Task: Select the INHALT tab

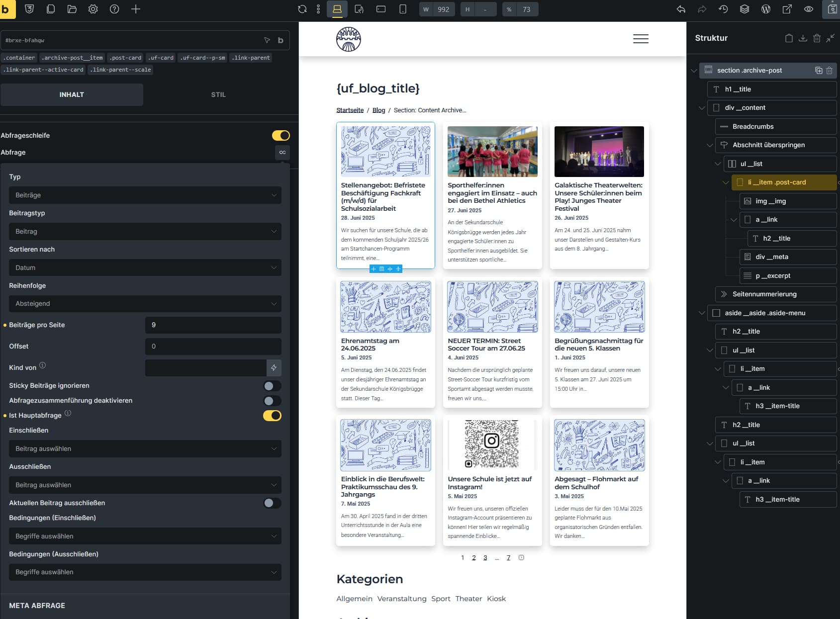Action: point(72,94)
